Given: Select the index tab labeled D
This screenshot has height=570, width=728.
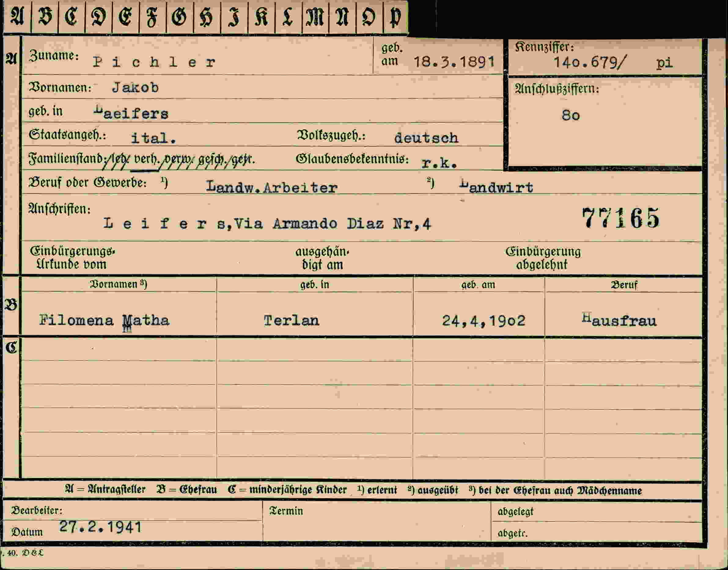Looking at the screenshot, I should (99, 17).
